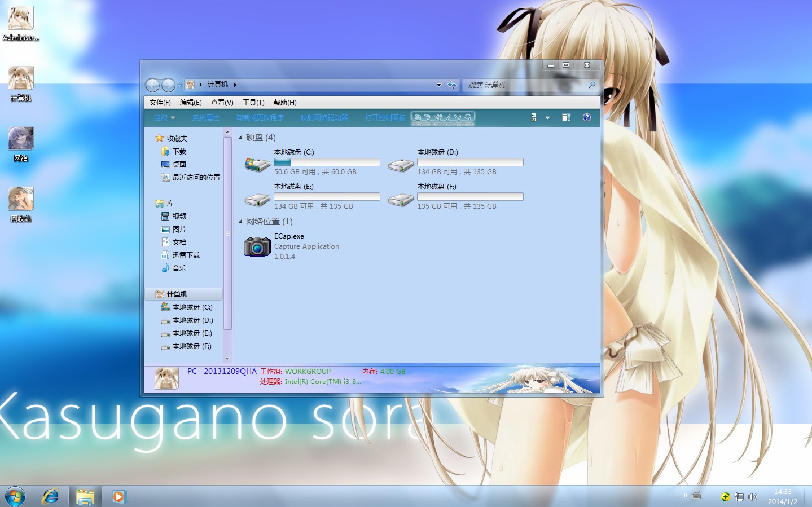Viewport: 812px width, 507px height.
Task: Click 打开控制面板
Action: point(385,118)
